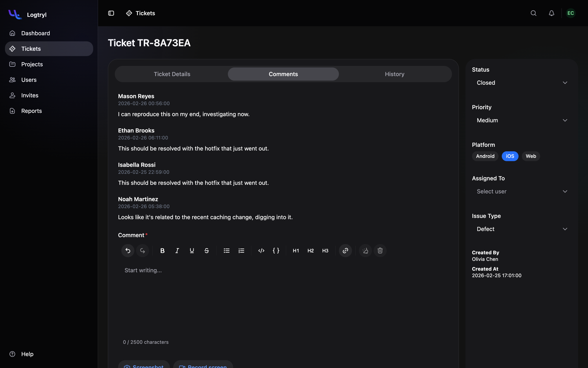This screenshot has height=368, width=588.
Task: Switch to the Ticket Details tab
Action: (172, 74)
